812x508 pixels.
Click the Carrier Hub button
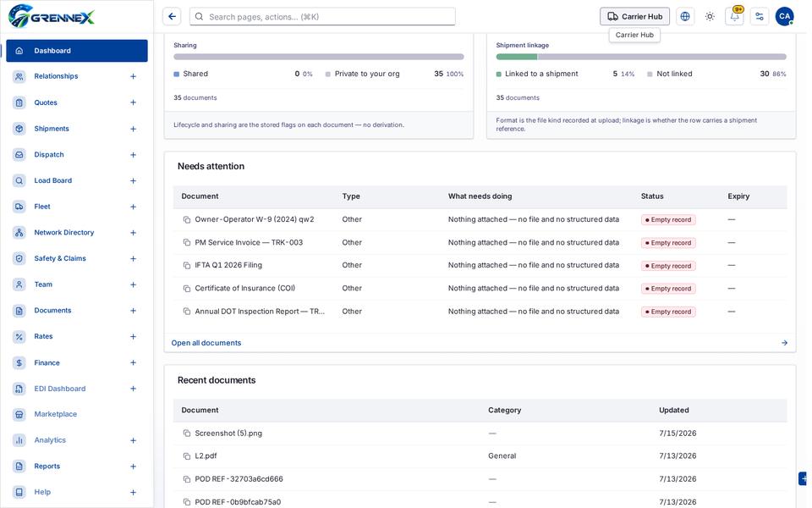pos(634,17)
